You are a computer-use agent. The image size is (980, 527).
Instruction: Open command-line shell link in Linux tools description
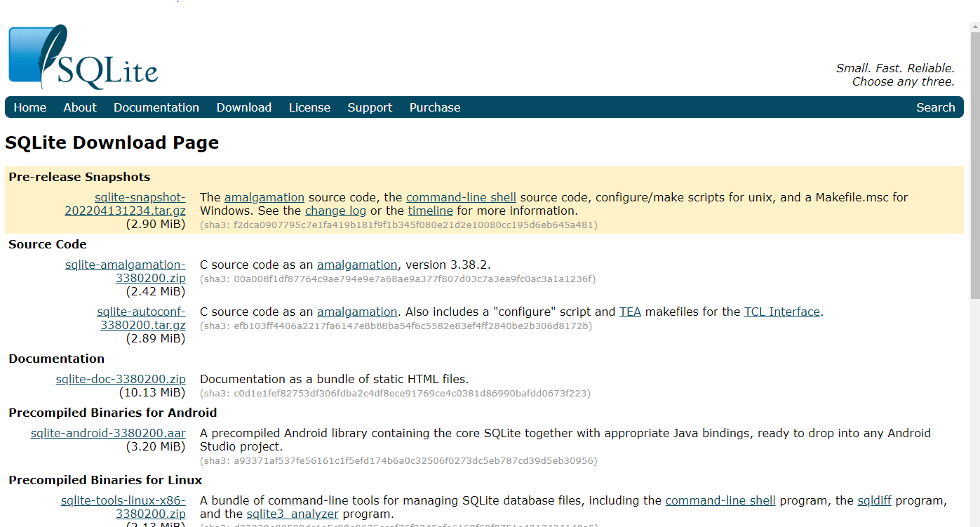(x=720, y=500)
